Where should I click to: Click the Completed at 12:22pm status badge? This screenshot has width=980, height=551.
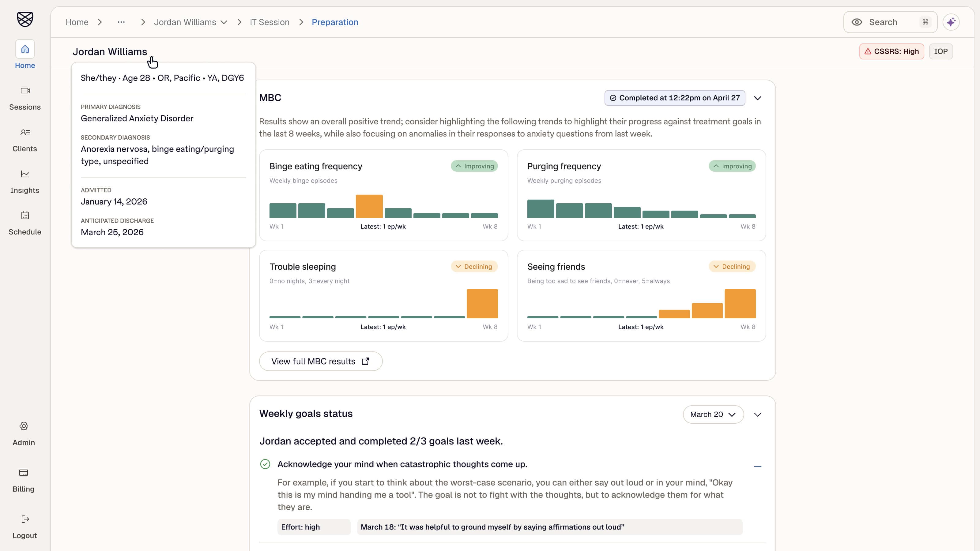(x=674, y=98)
